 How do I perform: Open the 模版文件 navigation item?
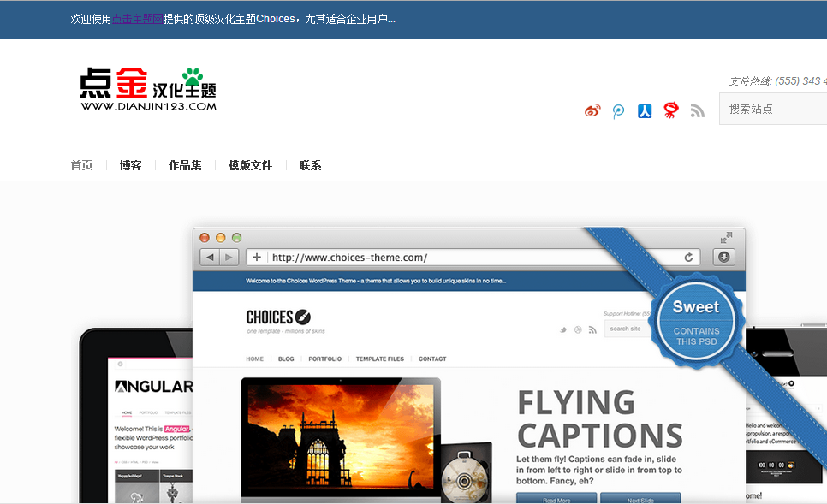251,165
